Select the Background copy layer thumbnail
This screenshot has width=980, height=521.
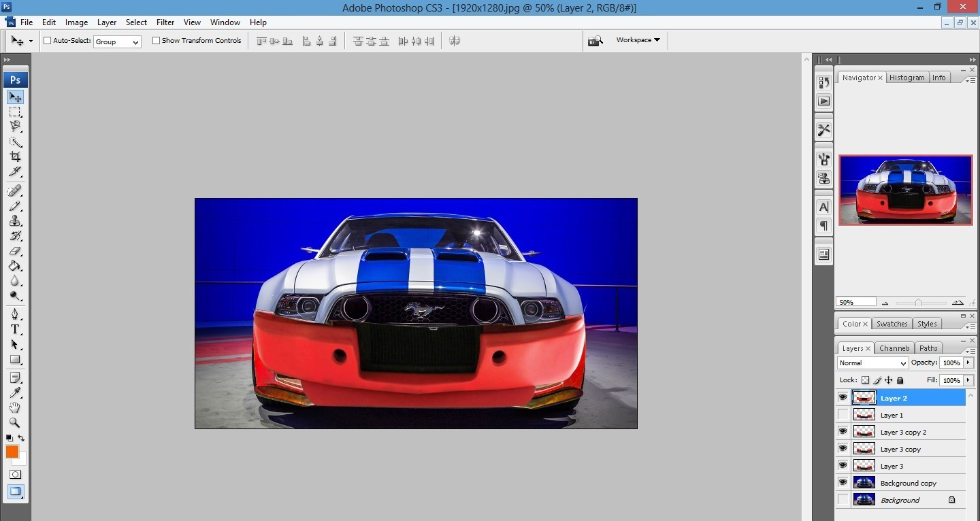click(x=864, y=483)
